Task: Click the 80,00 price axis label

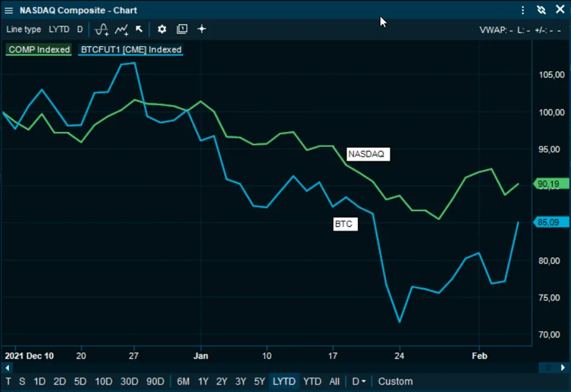Action: pos(549,260)
